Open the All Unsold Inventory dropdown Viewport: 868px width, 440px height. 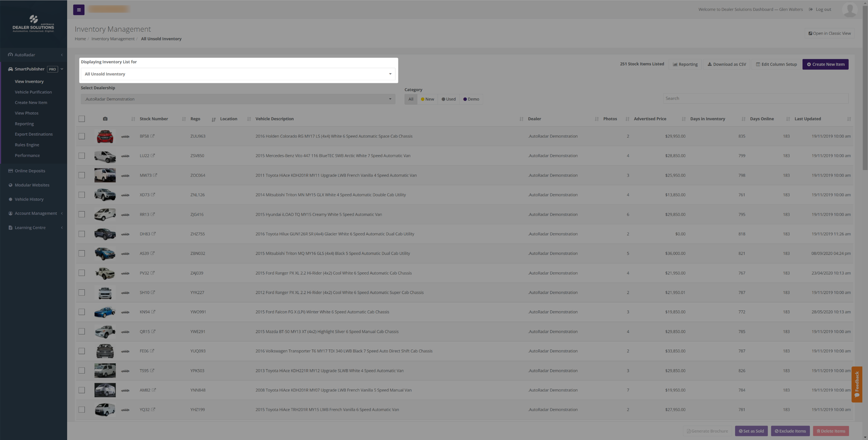[238, 74]
